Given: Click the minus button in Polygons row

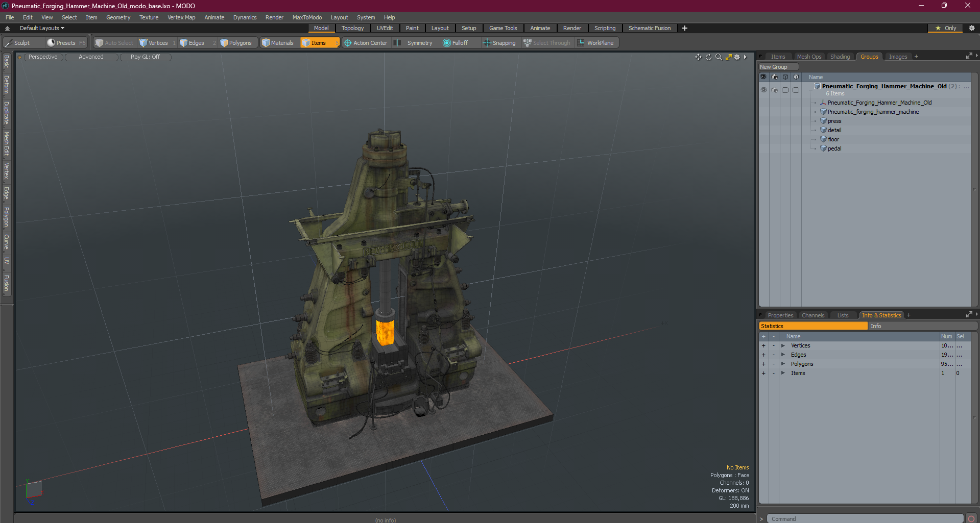Looking at the screenshot, I should pyautogui.click(x=774, y=364).
